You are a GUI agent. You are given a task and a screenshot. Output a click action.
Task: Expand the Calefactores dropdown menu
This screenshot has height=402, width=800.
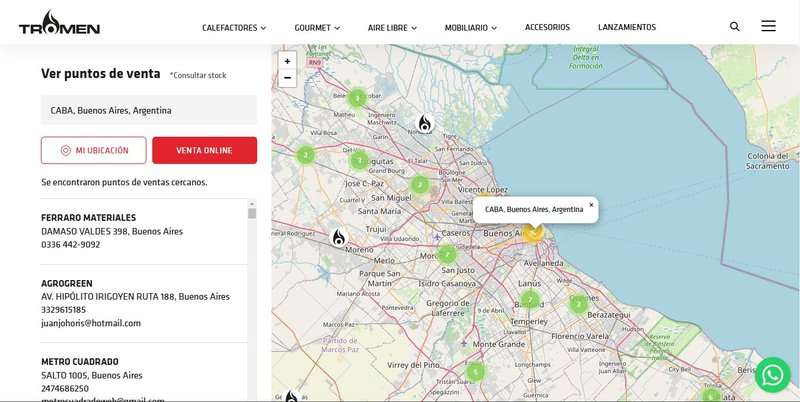(234, 28)
